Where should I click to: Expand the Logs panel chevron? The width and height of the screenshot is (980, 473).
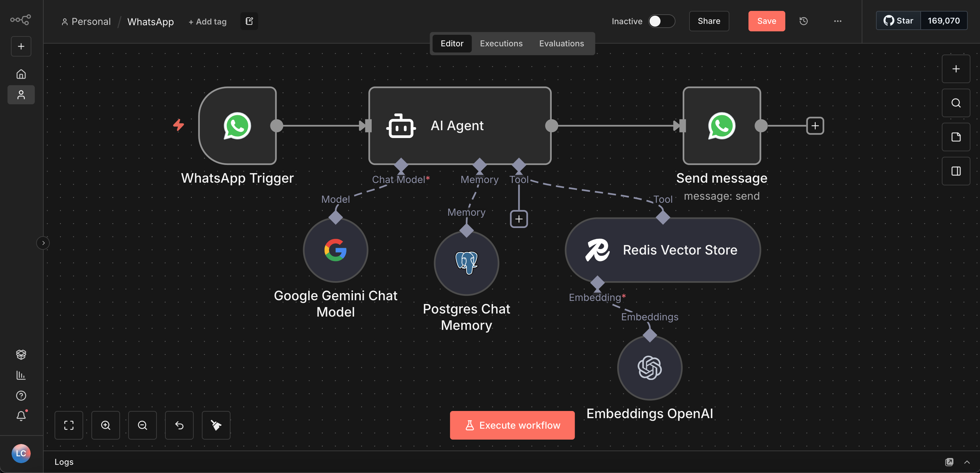pos(967,462)
